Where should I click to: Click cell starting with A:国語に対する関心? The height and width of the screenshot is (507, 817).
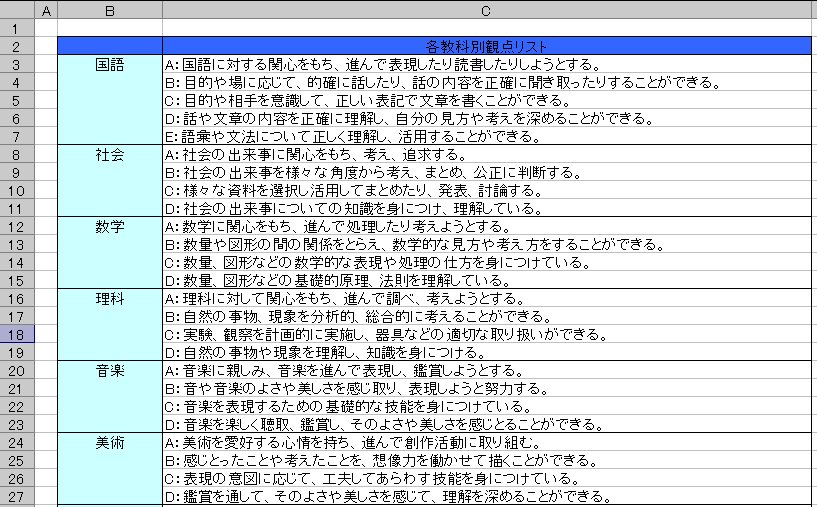(x=380, y=64)
